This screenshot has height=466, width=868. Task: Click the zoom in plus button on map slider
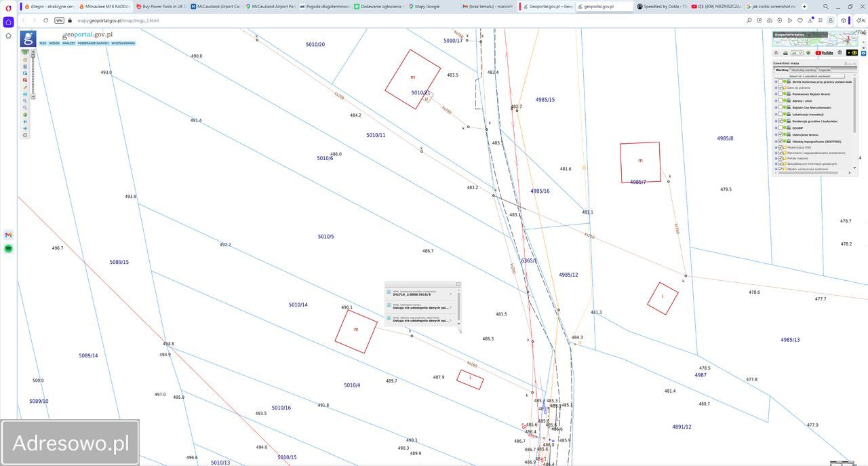click(x=33, y=53)
